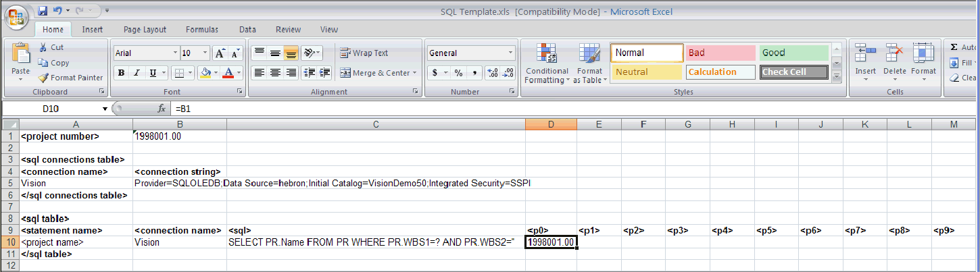Increase font size with Grow Font
The image size is (980, 272).
(x=220, y=53)
